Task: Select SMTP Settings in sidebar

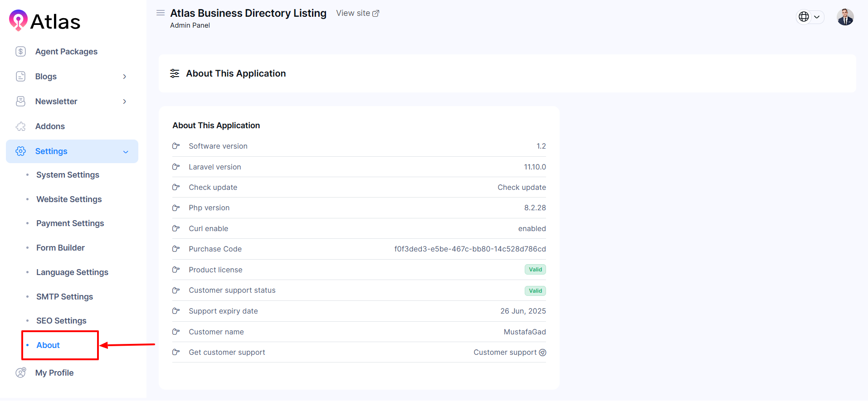Action: [64, 297]
